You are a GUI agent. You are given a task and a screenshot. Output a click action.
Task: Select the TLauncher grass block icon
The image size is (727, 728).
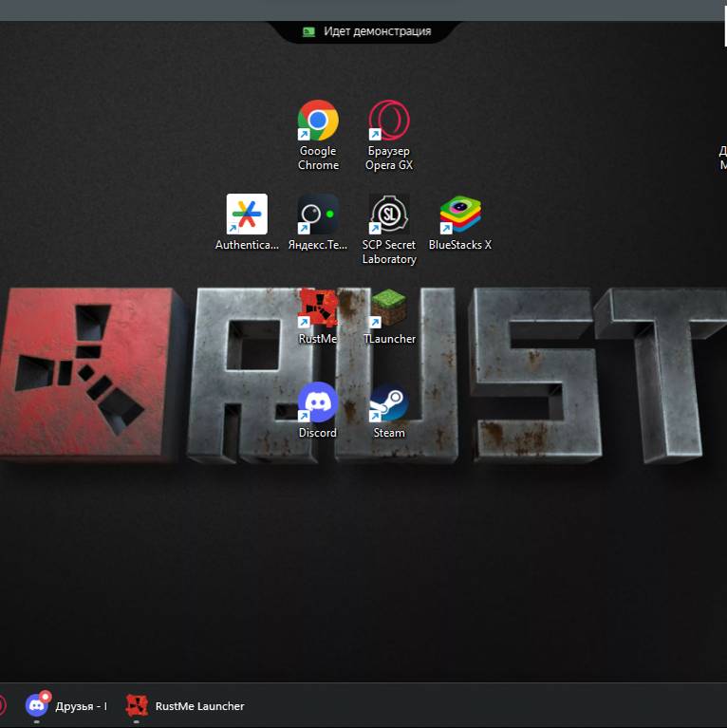pos(389,308)
